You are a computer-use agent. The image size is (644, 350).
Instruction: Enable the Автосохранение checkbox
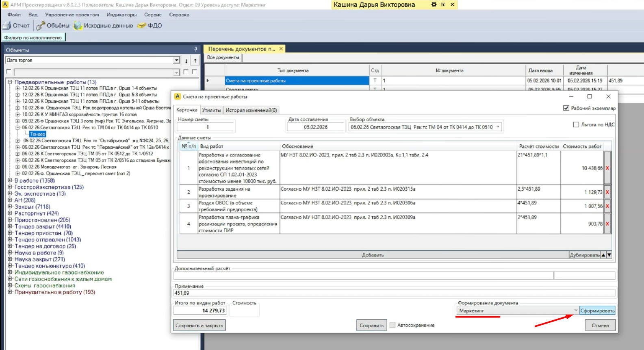(x=392, y=325)
